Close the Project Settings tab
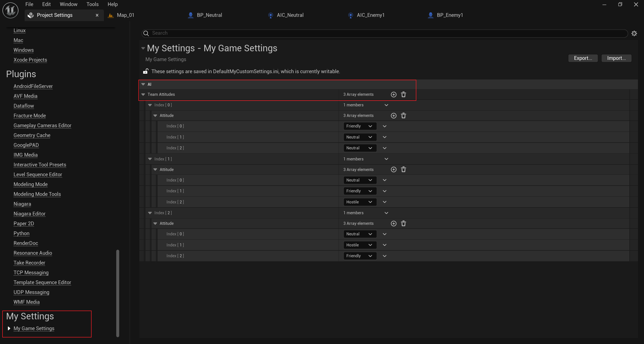This screenshot has width=644, height=344. coord(97,15)
